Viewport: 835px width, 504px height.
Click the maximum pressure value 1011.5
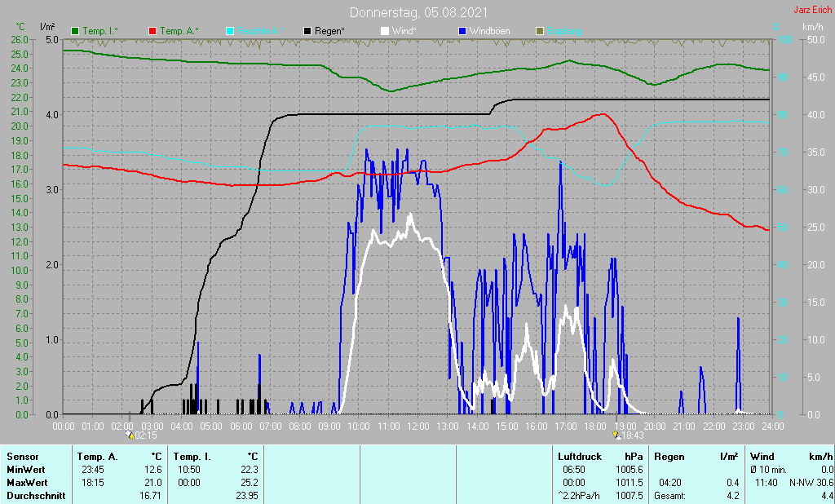point(630,483)
